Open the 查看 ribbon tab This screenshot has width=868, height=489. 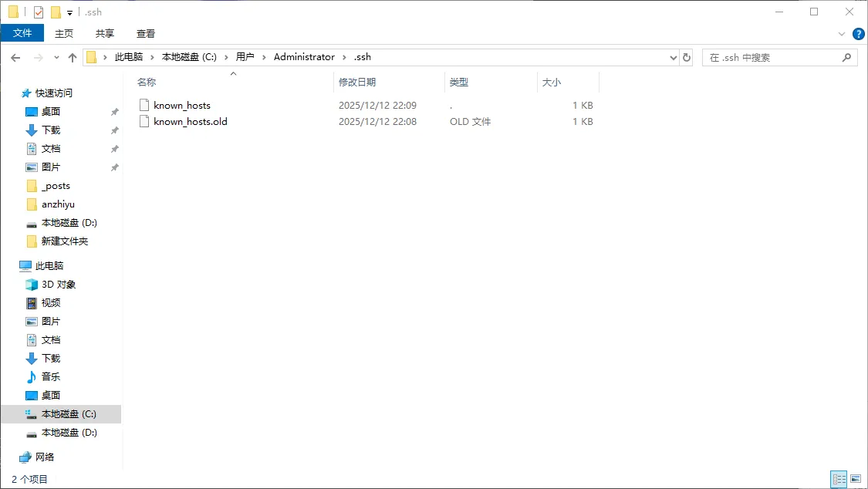(x=146, y=33)
